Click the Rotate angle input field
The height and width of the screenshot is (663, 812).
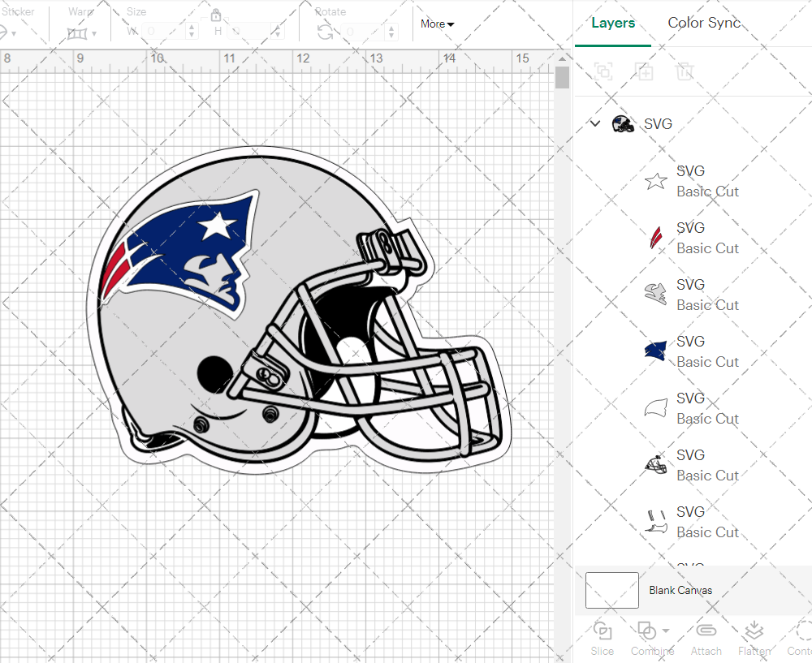(x=363, y=32)
